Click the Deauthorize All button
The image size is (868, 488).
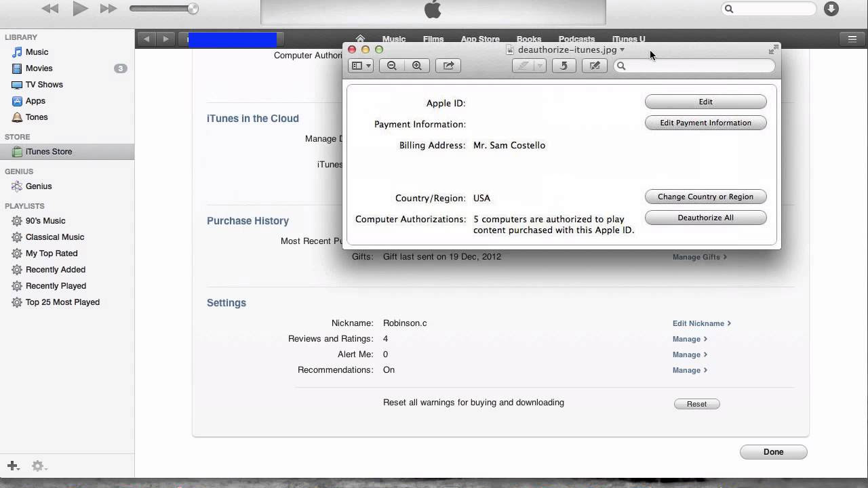[x=706, y=218]
